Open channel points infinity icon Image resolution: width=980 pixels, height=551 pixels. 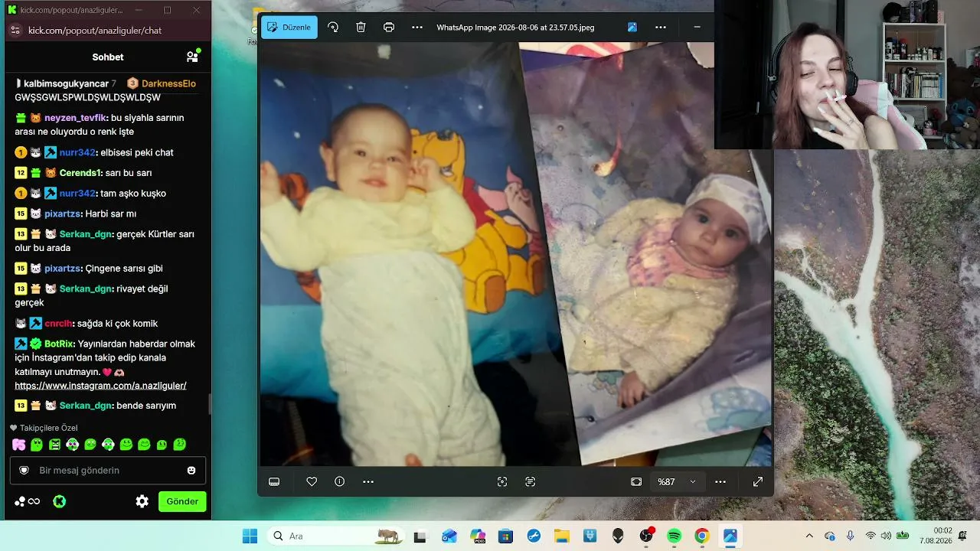(28, 501)
